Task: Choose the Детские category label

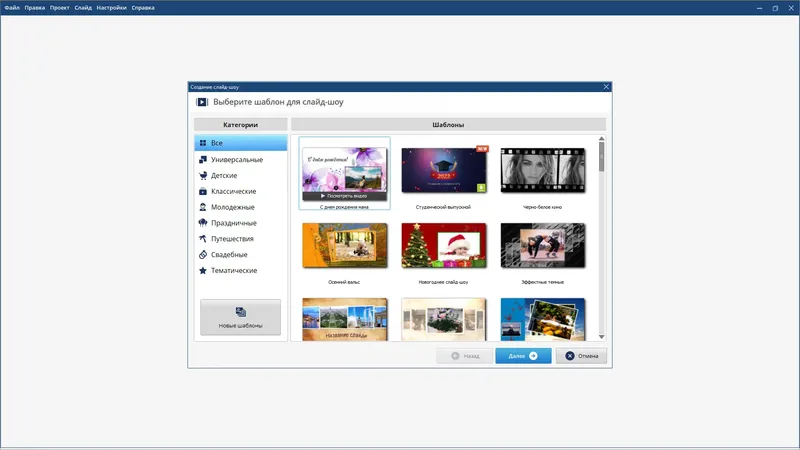Action: click(x=224, y=176)
